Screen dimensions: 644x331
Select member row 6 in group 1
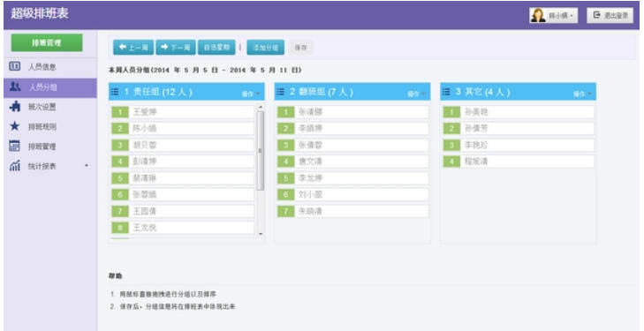click(x=183, y=195)
